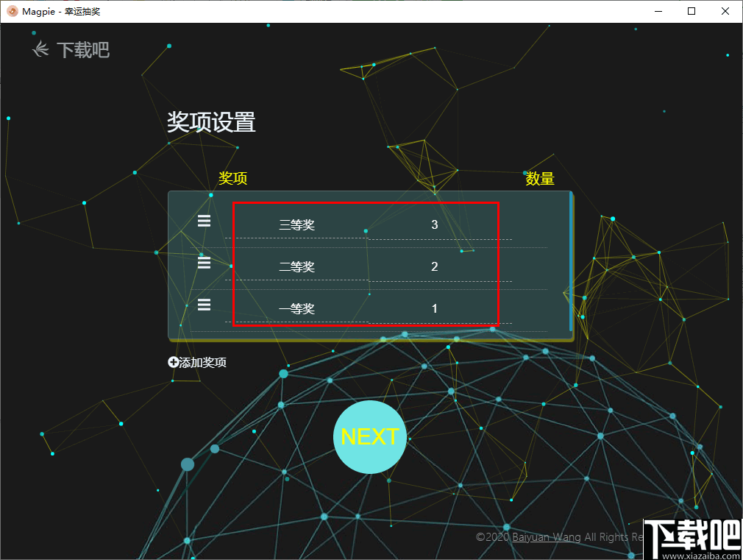This screenshot has height=560, width=743.
Task: Click the 奖项 column header
Action: [232, 178]
